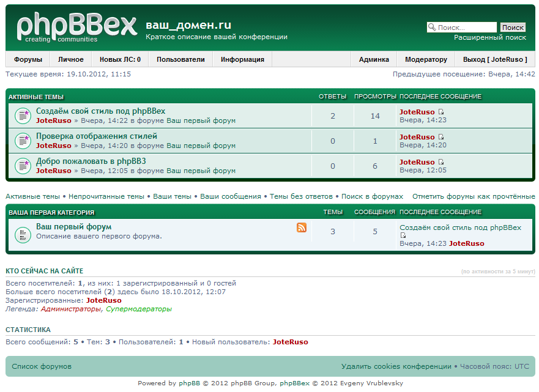539x392 pixels.
Task: Click the RSS feed icon for Ваш первый форум
Action: pyautogui.click(x=302, y=227)
